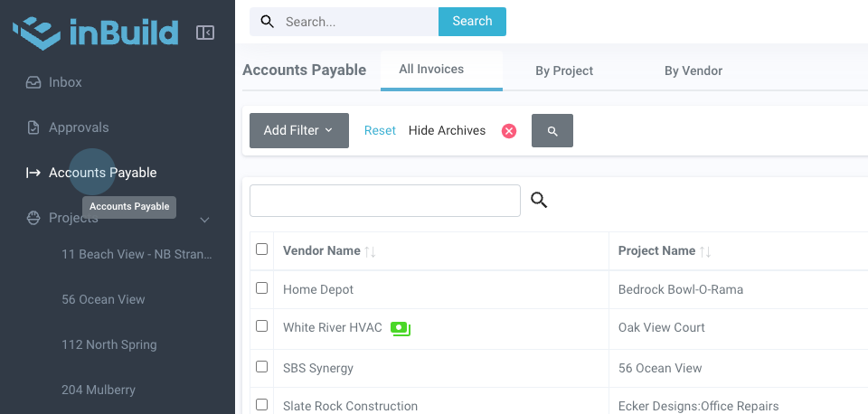This screenshot has height=414, width=868.
Task: Toggle the select-all invoices checkbox
Action: [x=262, y=249]
